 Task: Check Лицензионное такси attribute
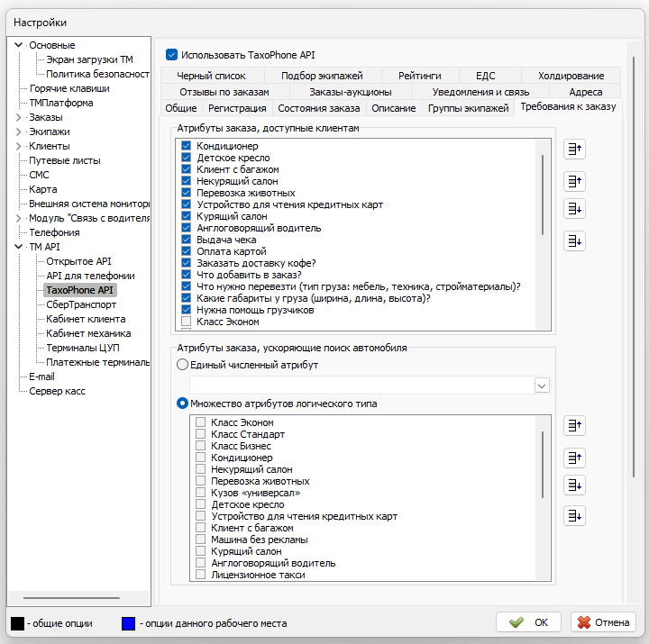pos(201,574)
